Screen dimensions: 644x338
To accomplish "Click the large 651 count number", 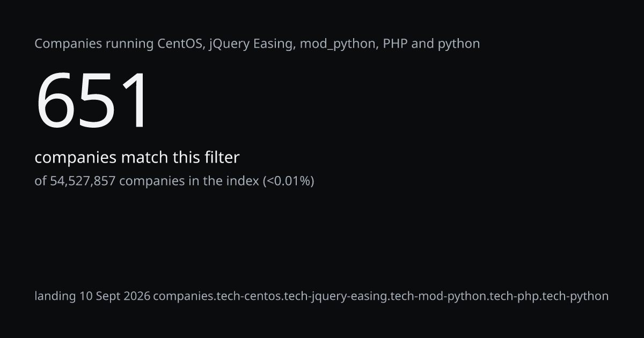I will tap(91, 101).
